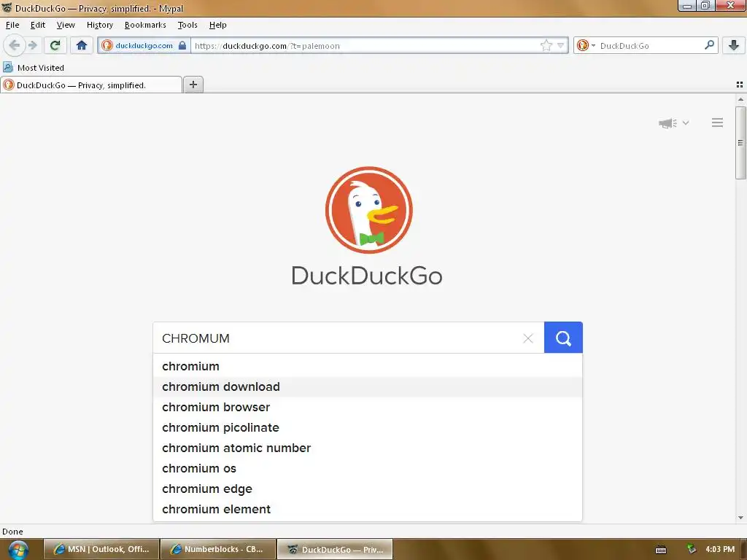This screenshot has height=560, width=747.
Task: Open the DuckDuckGo hamburger side menu
Action: [x=718, y=122]
